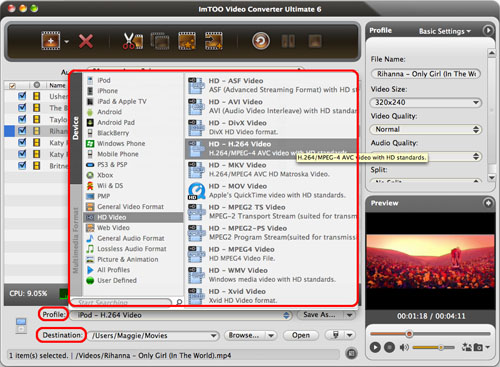
Task: Toggle checkbox for the Rihanna file row
Action: (x=22, y=130)
